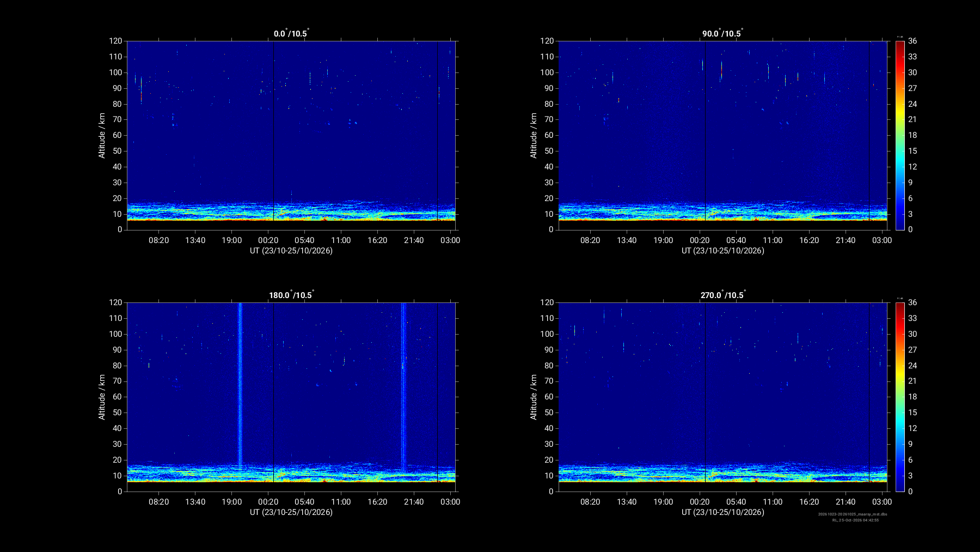The width and height of the screenshot is (980, 552).
Task: Click the "60" altitude tick of the 90.0° plot
Action: pos(549,135)
